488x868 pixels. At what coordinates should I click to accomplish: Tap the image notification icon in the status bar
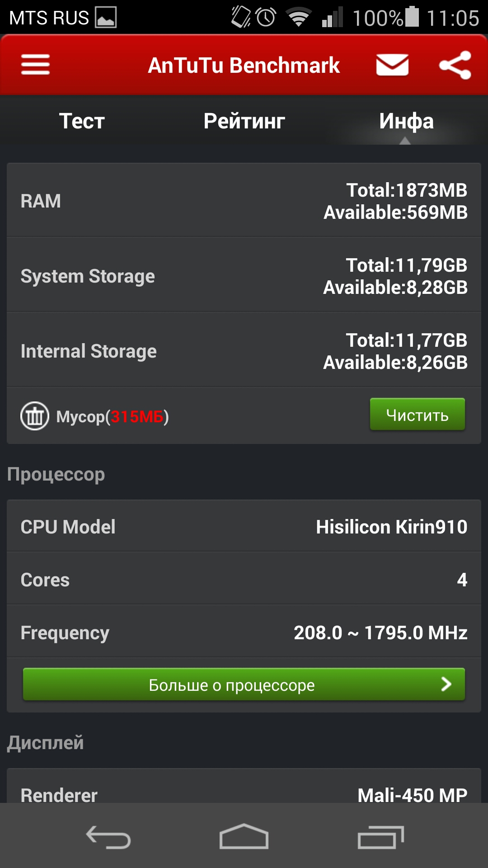point(106,18)
